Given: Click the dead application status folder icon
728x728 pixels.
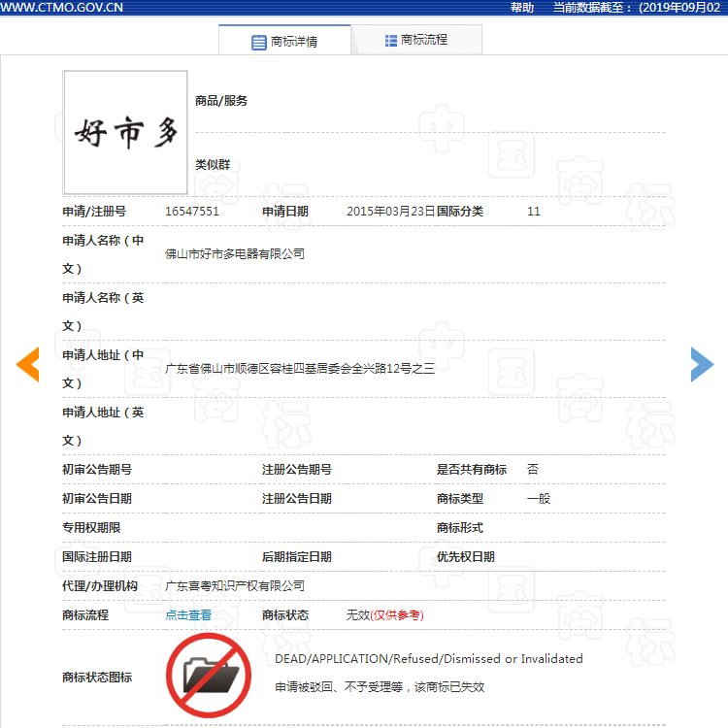Looking at the screenshot, I should 209,675.
